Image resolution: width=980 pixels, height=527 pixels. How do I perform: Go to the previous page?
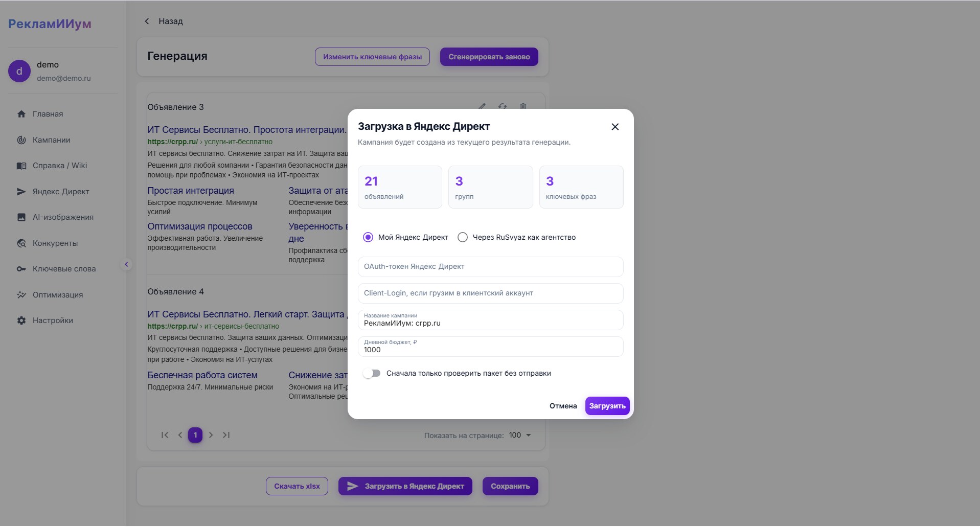pos(180,435)
